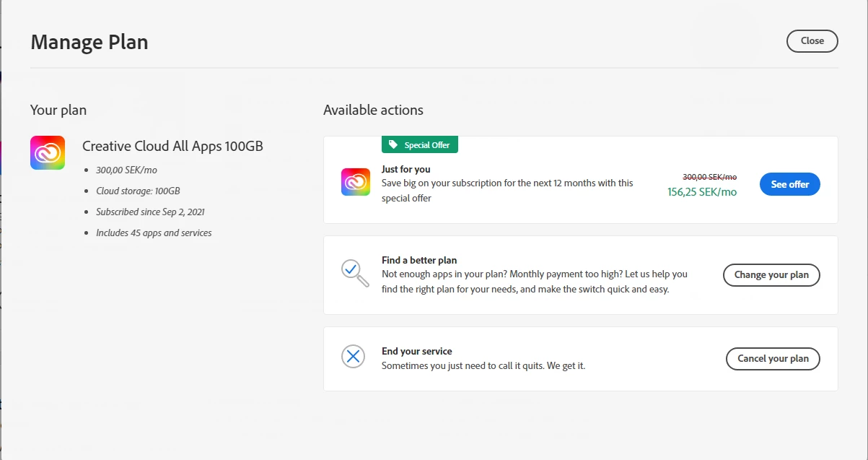868x460 pixels.
Task: Select the Includes 45 apps and services line
Action: pyautogui.click(x=154, y=233)
